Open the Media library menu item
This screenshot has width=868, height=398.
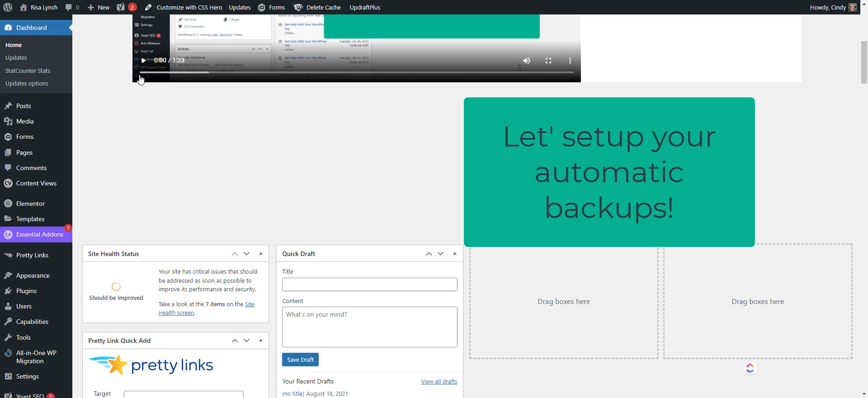click(x=36, y=121)
